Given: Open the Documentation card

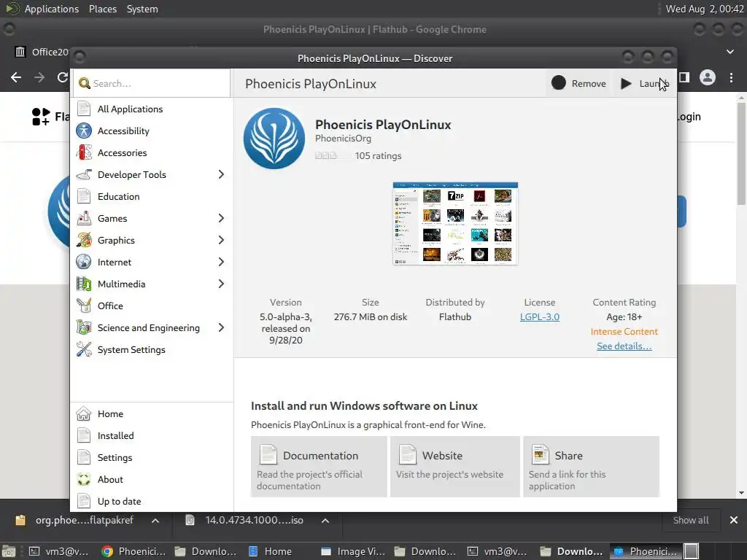Looking at the screenshot, I should [319, 467].
